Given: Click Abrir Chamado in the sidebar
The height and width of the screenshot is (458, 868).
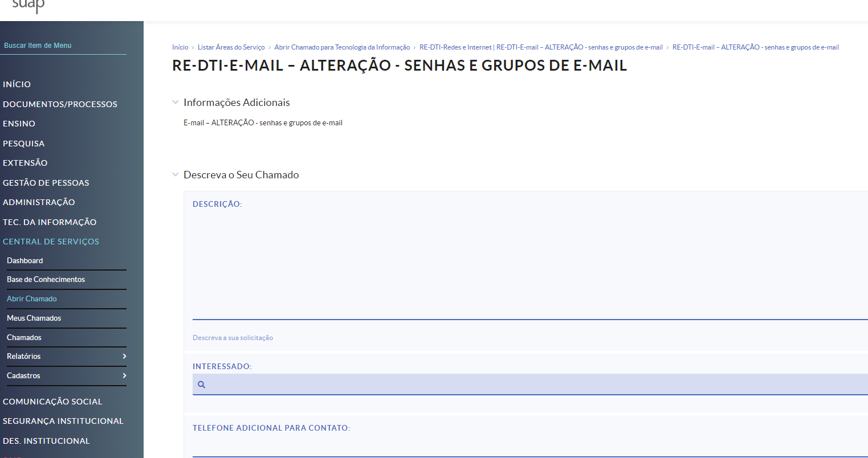Looking at the screenshot, I should click(32, 299).
